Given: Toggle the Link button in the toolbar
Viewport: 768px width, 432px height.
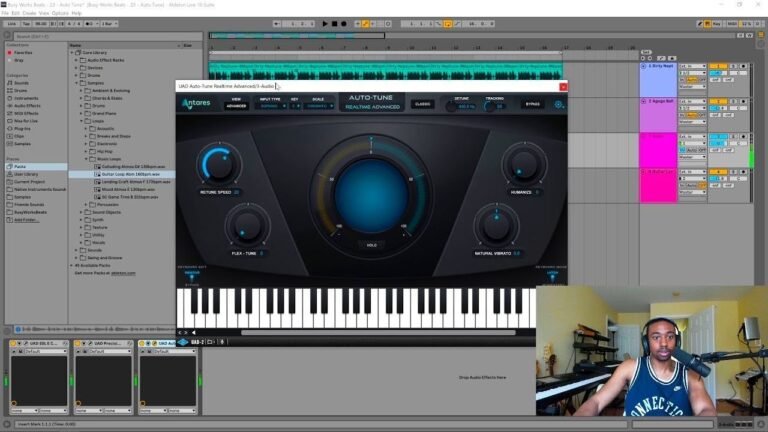Looking at the screenshot, I should [x=12, y=24].
